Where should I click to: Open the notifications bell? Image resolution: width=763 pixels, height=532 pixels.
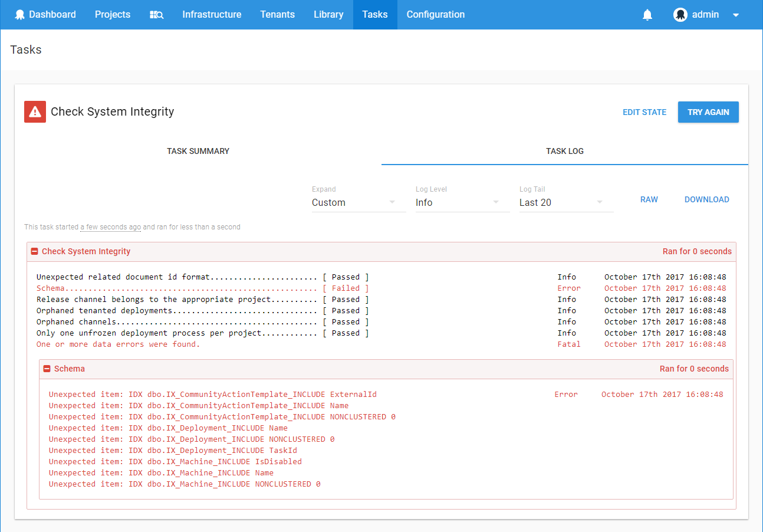pyautogui.click(x=647, y=15)
